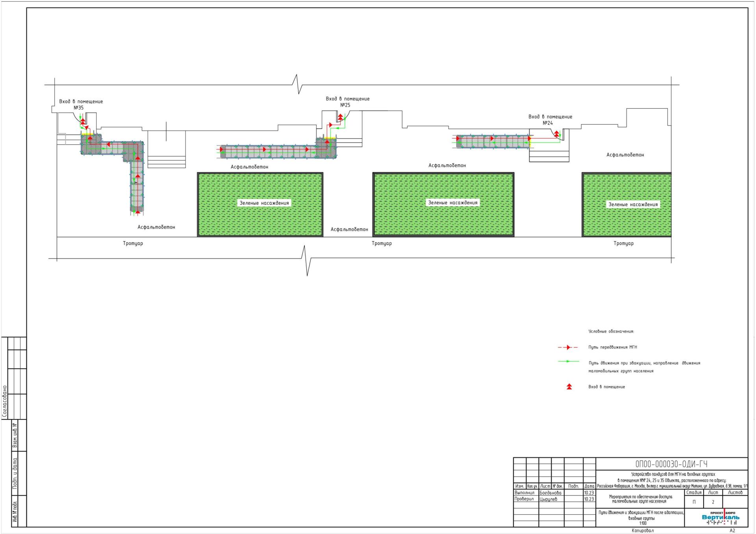Click the double red triangle entrance legend symbol
This screenshot has height=534, width=756.
pyautogui.click(x=569, y=387)
